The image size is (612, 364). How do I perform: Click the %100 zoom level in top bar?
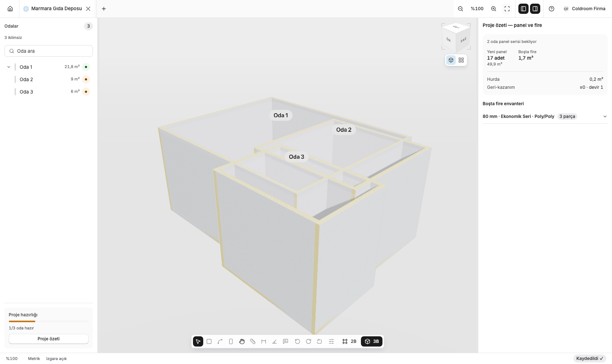coord(477,9)
